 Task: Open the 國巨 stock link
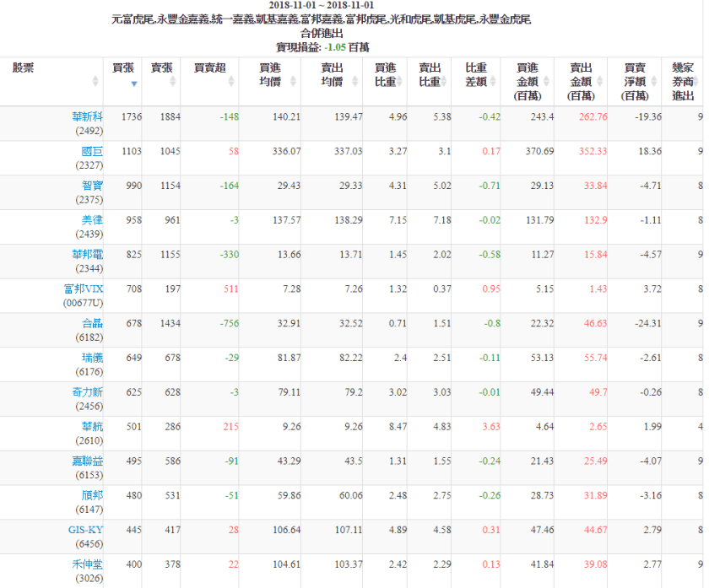92,151
